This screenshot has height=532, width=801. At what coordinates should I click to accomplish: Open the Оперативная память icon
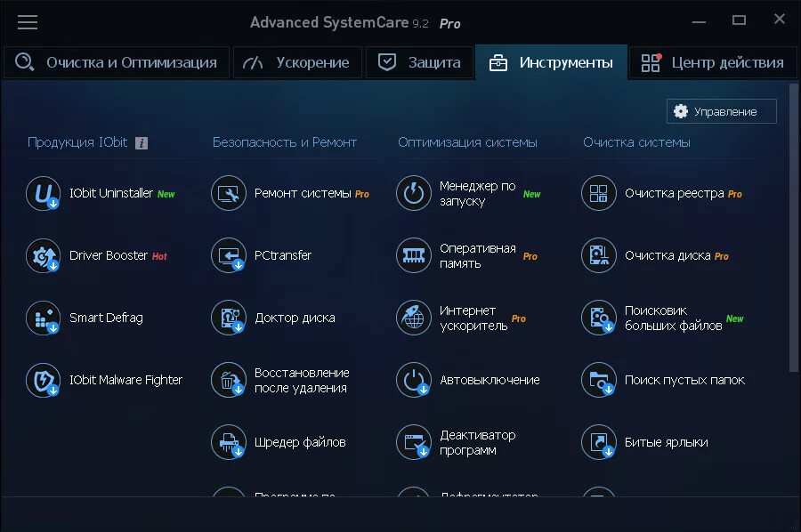click(x=414, y=255)
